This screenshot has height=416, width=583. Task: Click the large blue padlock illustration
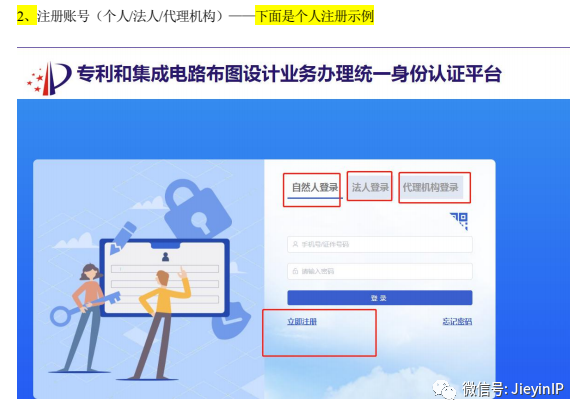tap(196, 209)
